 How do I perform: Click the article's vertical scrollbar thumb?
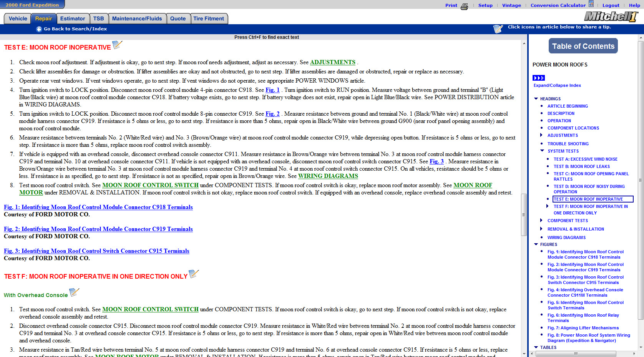pyautogui.click(x=523, y=215)
